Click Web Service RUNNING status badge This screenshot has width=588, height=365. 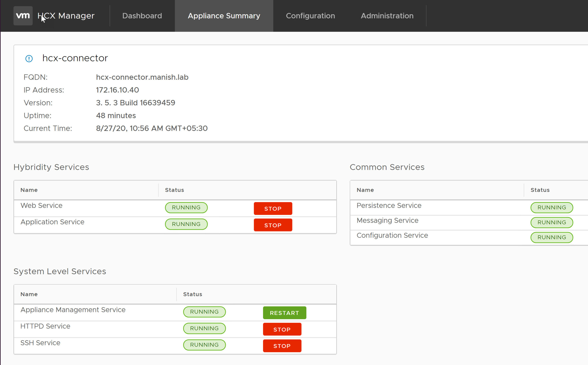(x=186, y=207)
